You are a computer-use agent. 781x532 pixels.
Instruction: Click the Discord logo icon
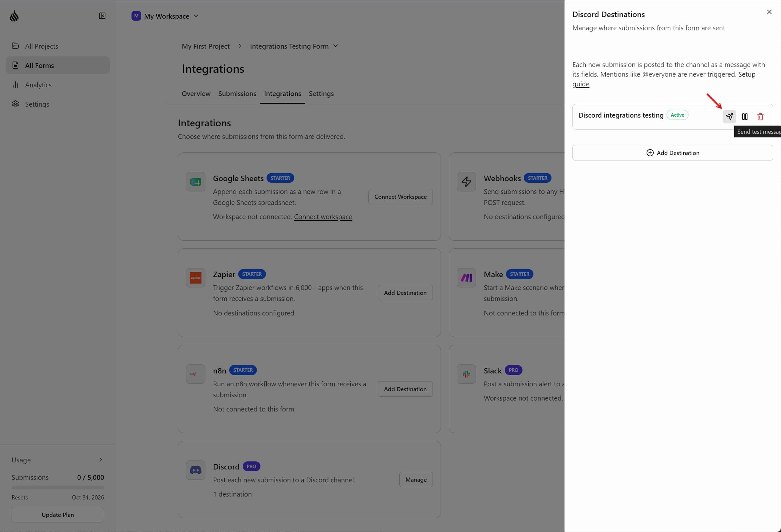(196, 470)
